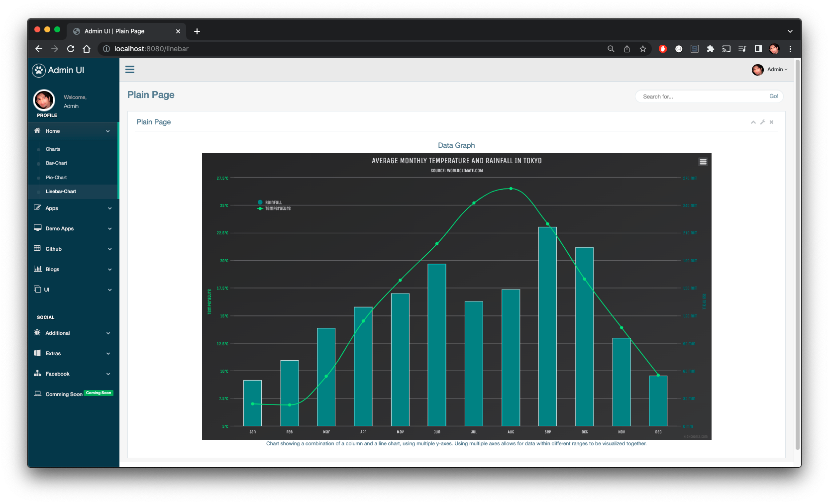The width and height of the screenshot is (829, 504).
Task: Open Charts in sidebar
Action: (53, 149)
